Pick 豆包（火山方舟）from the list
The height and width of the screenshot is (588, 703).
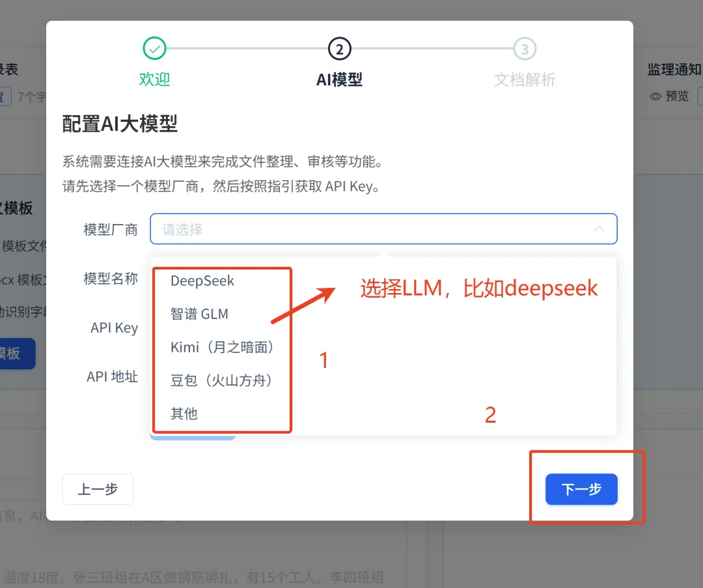tap(221, 380)
